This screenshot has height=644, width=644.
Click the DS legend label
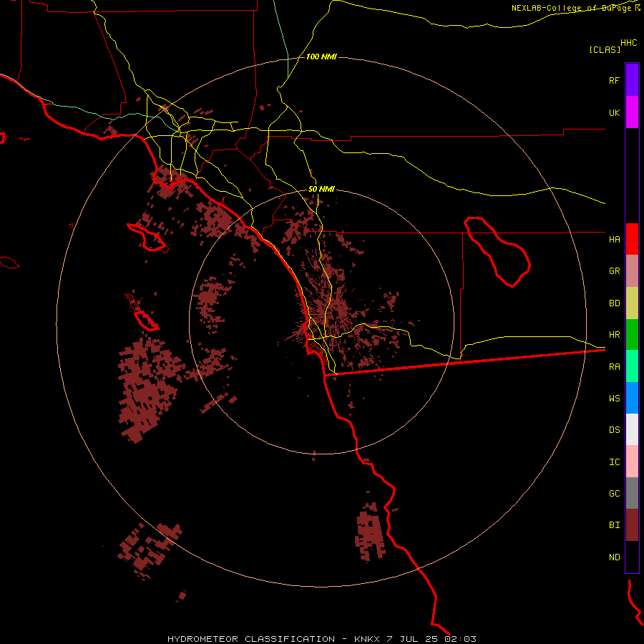614,430
